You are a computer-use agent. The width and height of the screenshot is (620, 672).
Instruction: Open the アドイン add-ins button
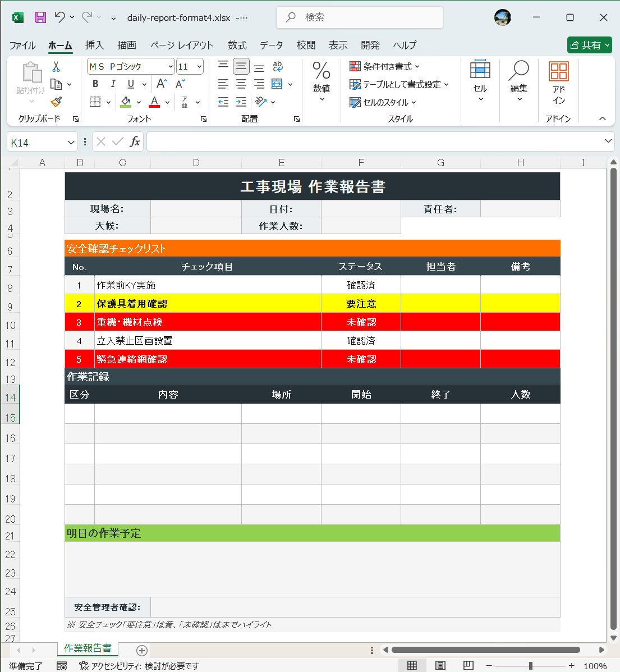[x=559, y=83]
